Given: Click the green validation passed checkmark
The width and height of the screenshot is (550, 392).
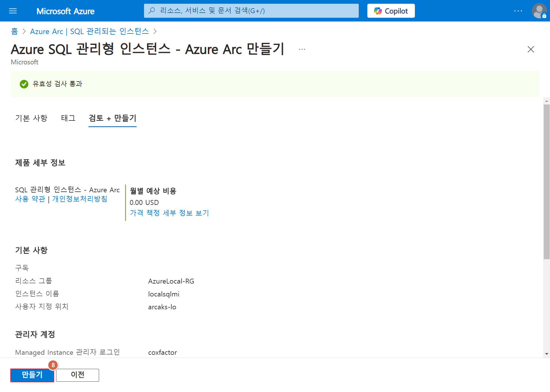Looking at the screenshot, I should click(24, 84).
